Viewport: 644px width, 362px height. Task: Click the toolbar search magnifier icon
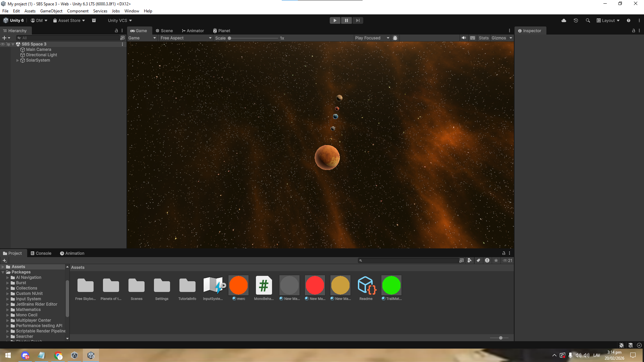[588, 20]
